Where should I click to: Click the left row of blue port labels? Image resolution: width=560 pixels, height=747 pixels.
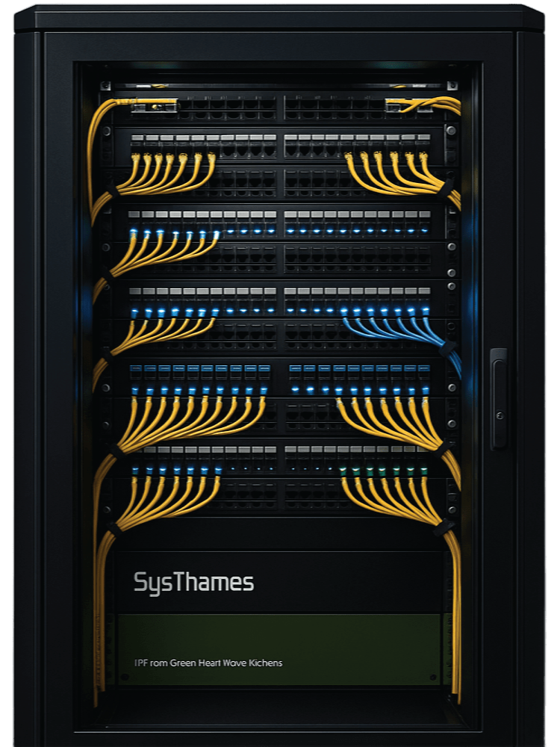pos(200,369)
